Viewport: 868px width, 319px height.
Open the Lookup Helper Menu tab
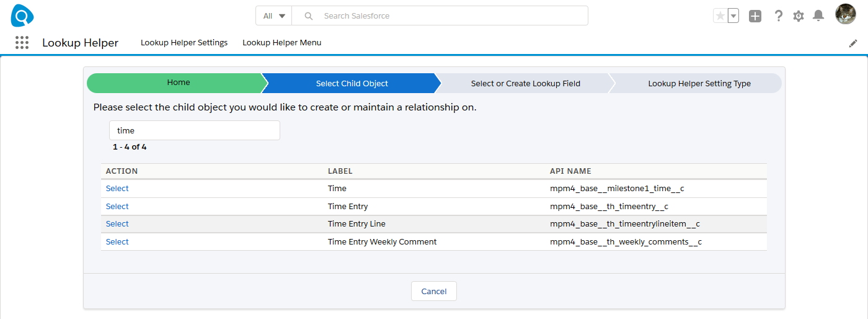coord(282,43)
